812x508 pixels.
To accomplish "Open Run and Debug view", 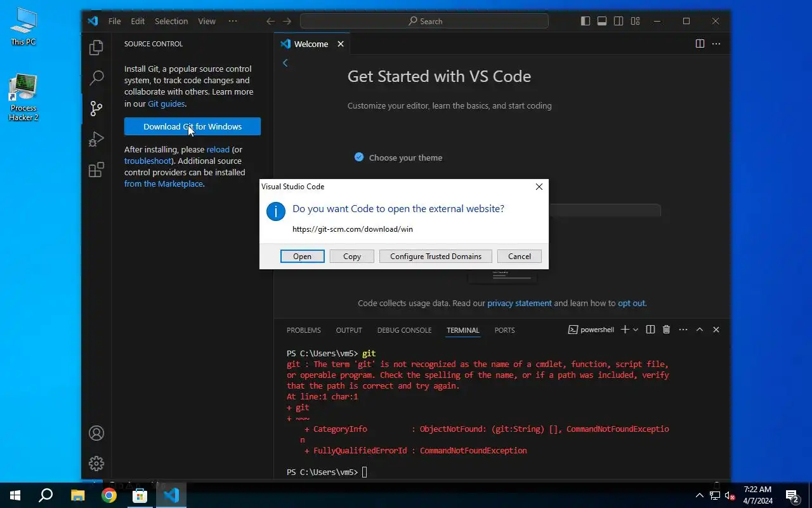I will tap(96, 139).
